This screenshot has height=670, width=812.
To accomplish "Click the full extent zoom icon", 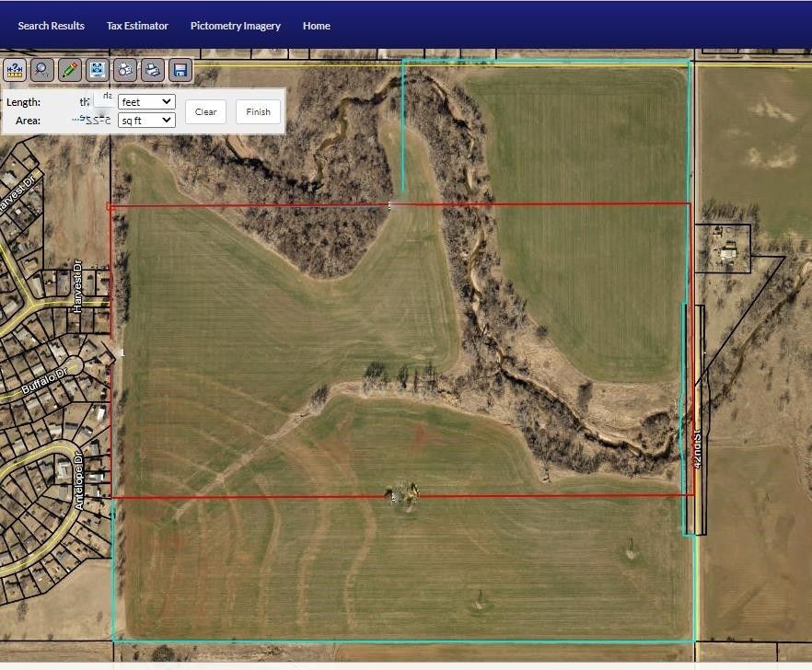I will tap(96, 69).
